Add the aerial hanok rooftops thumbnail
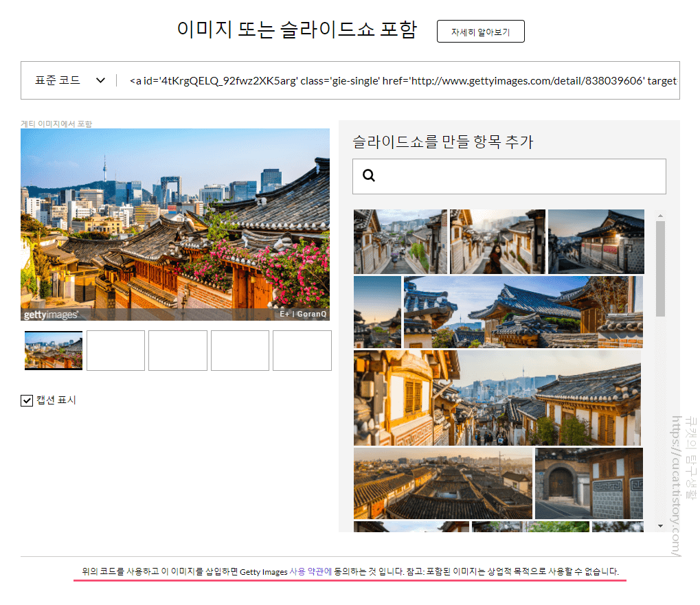Screen dimensions: 700x605 443,483
